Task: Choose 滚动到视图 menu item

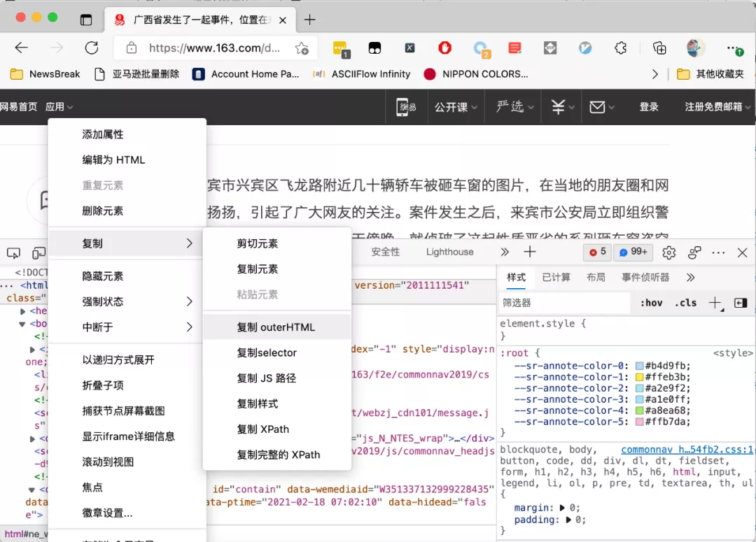Action: [x=127, y=462]
